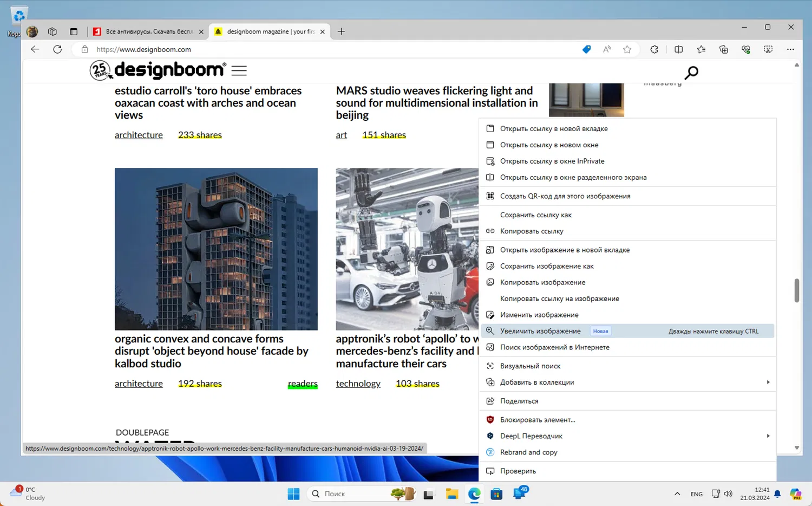Follow the green-underlined 'readers' link

click(x=303, y=384)
